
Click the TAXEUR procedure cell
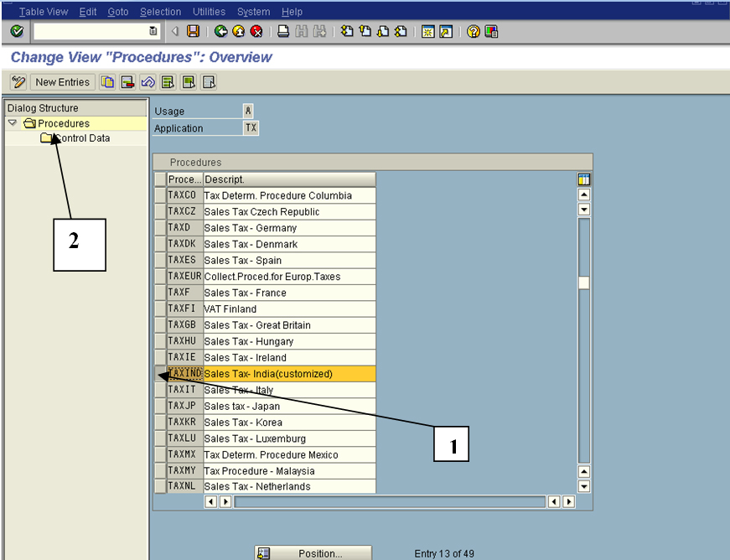(x=184, y=276)
